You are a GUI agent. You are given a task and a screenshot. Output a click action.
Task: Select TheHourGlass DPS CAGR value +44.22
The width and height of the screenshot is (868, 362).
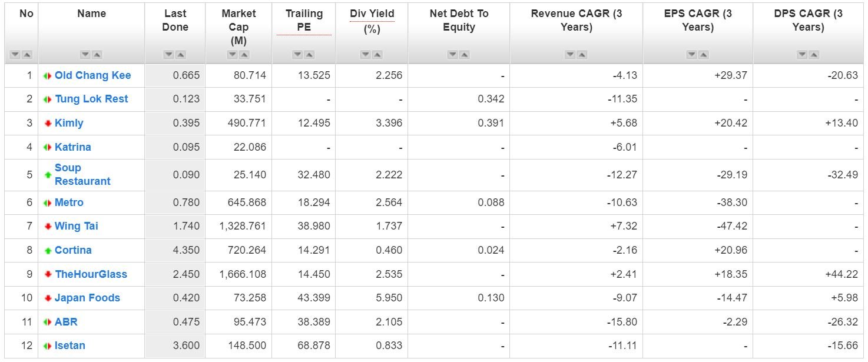tap(842, 274)
